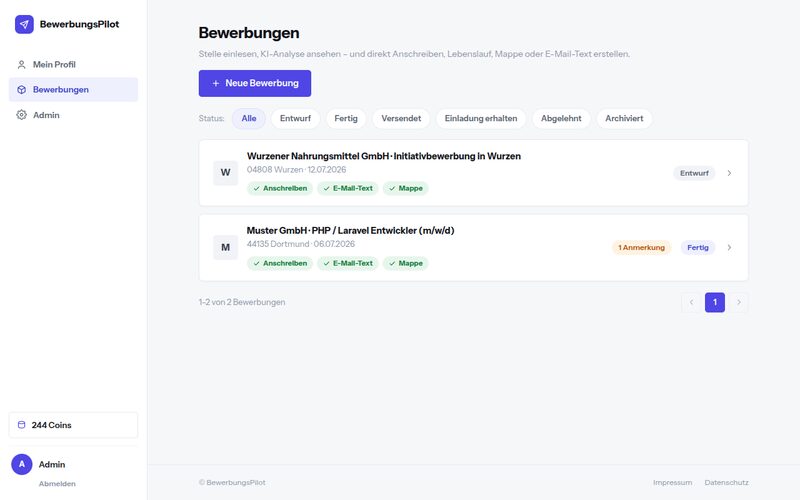Click Mappe tag in the Muster GmbH row
The height and width of the screenshot is (500, 800).
click(x=406, y=263)
